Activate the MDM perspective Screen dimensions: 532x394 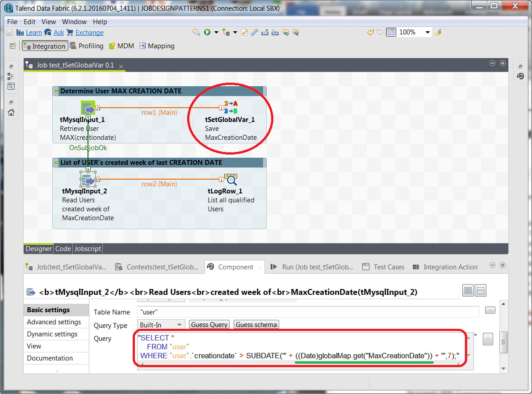coord(121,46)
